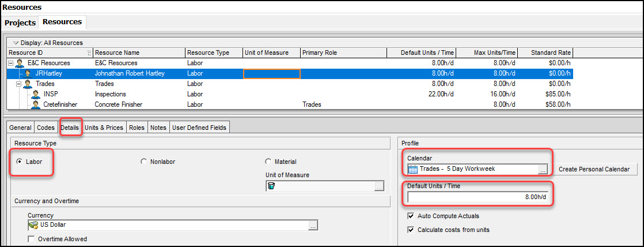Image resolution: width=644 pixels, height=247 pixels.
Task: Collapse the E&C Resources tree node
Action: point(10,63)
